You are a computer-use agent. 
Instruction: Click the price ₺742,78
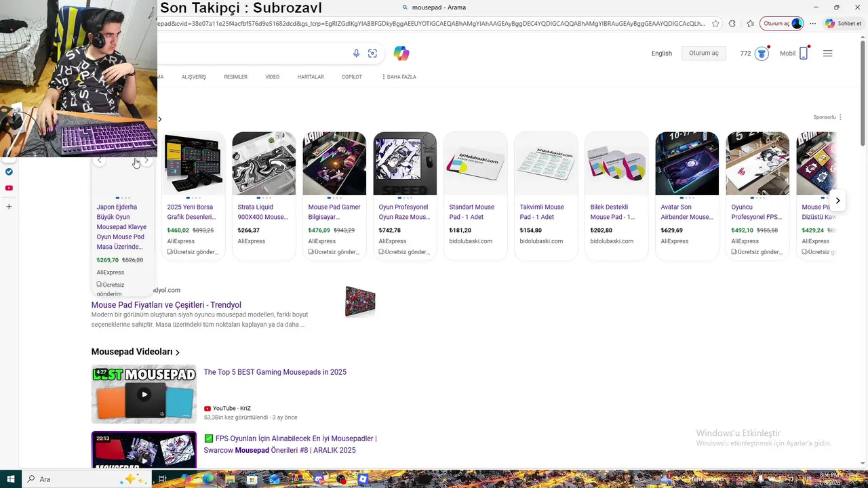click(x=390, y=230)
